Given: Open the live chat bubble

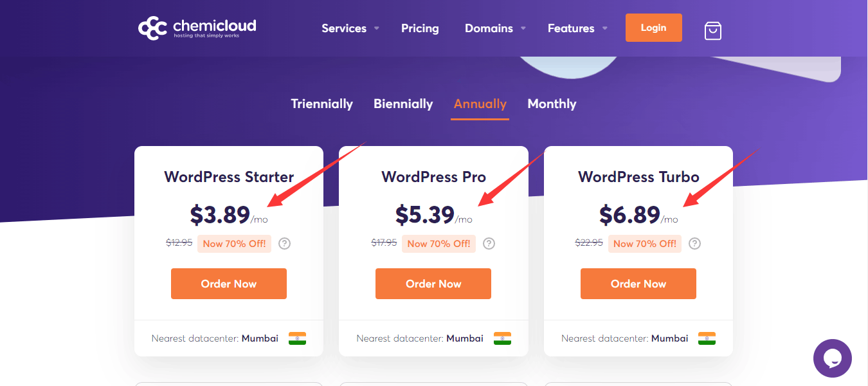Looking at the screenshot, I should tap(832, 358).
